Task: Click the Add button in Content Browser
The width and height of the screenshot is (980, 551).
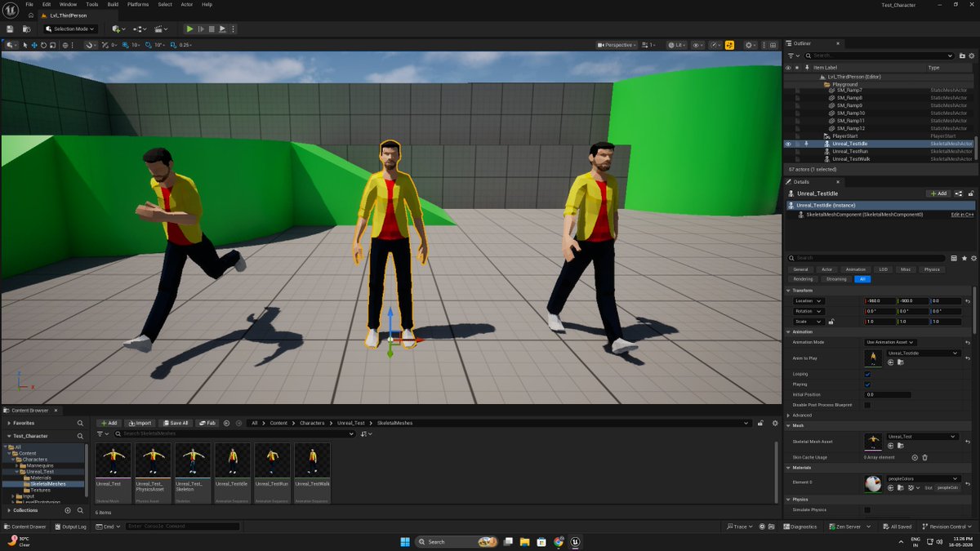Action: pyautogui.click(x=109, y=423)
